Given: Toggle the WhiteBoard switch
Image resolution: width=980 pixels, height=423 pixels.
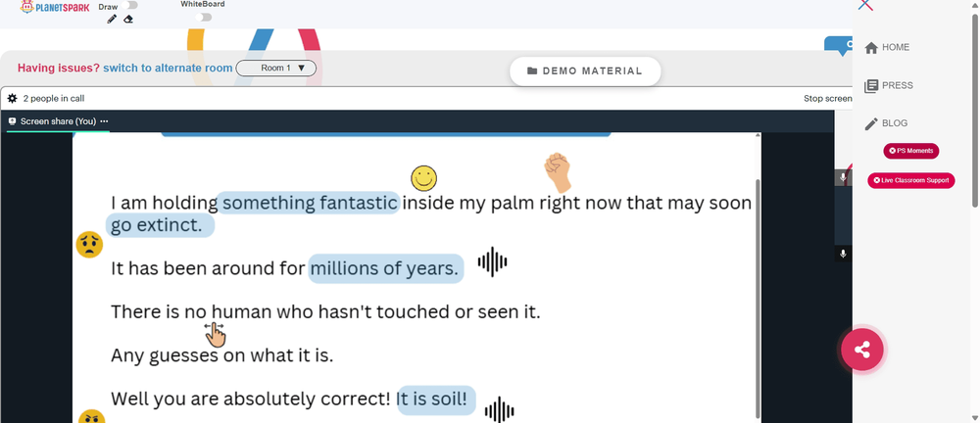Looking at the screenshot, I should pyautogui.click(x=203, y=18).
